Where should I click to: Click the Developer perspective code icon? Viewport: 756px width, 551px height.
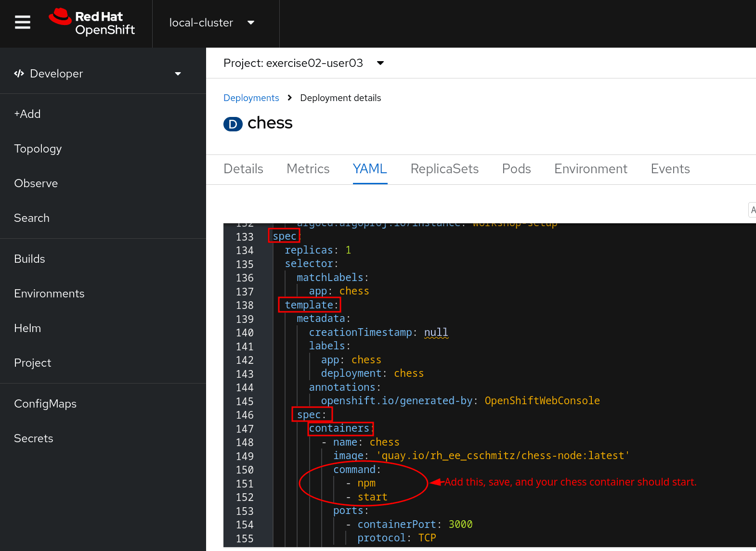19,74
